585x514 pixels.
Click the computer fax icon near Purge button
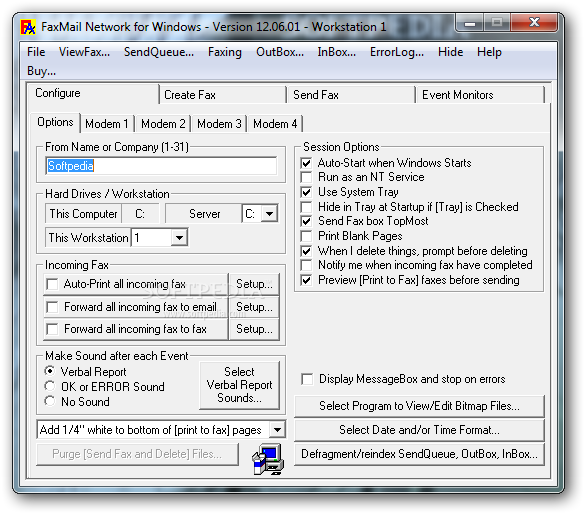click(268, 459)
